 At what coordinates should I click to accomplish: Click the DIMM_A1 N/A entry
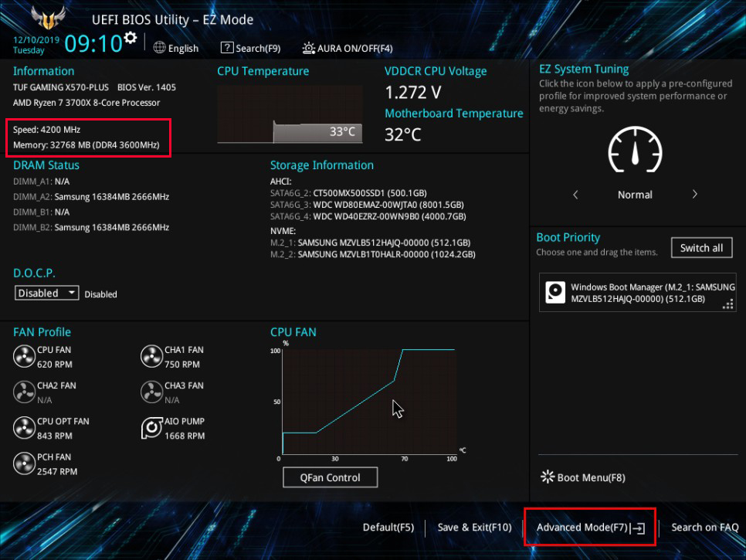pos(42,182)
